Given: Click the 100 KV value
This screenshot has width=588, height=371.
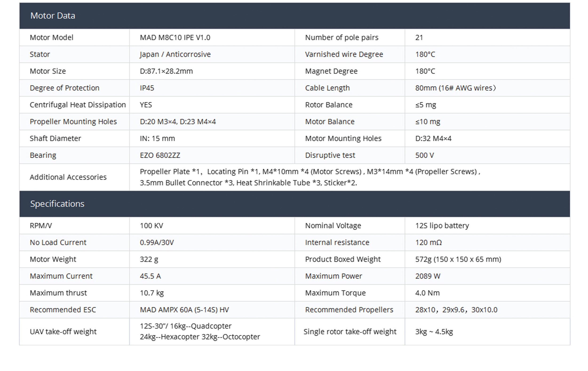Looking at the screenshot, I should pos(151,225).
